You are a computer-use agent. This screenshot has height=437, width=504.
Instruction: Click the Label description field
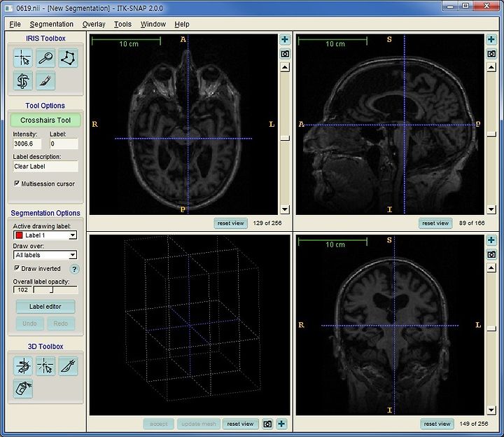(x=45, y=166)
